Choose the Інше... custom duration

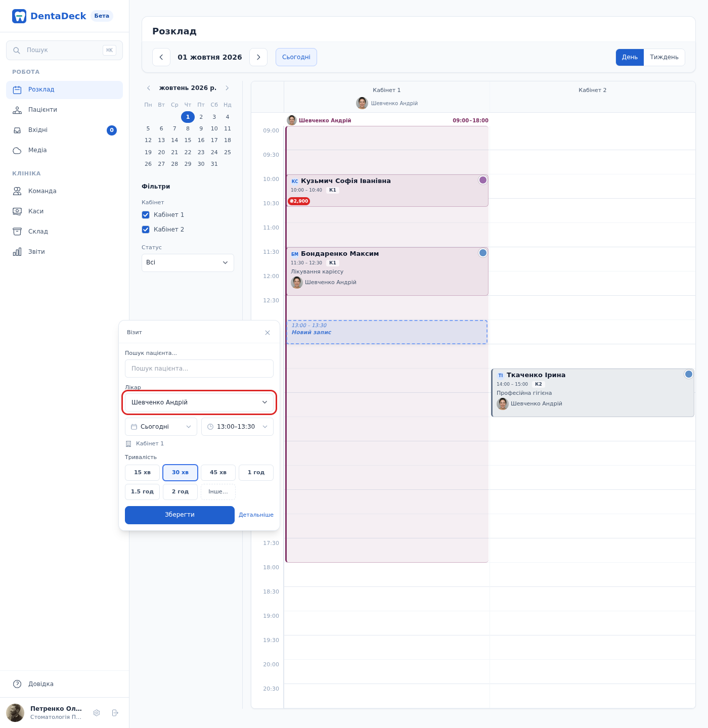(218, 492)
